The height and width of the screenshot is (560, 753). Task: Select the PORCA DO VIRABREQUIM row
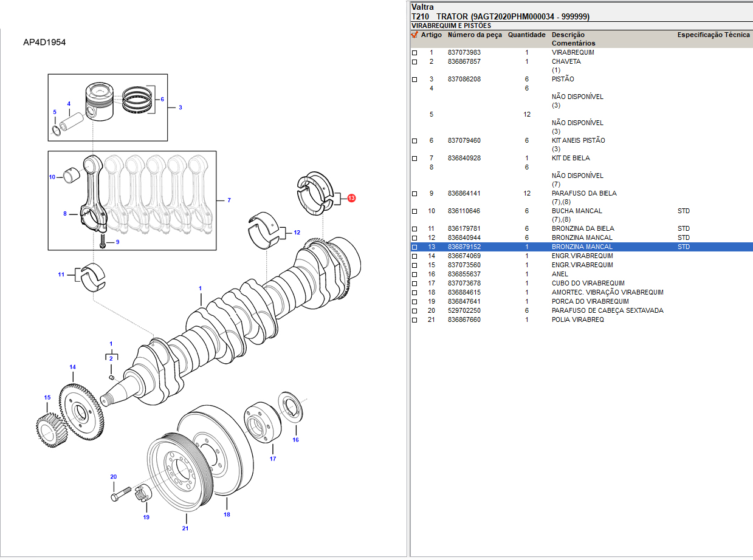click(x=582, y=301)
